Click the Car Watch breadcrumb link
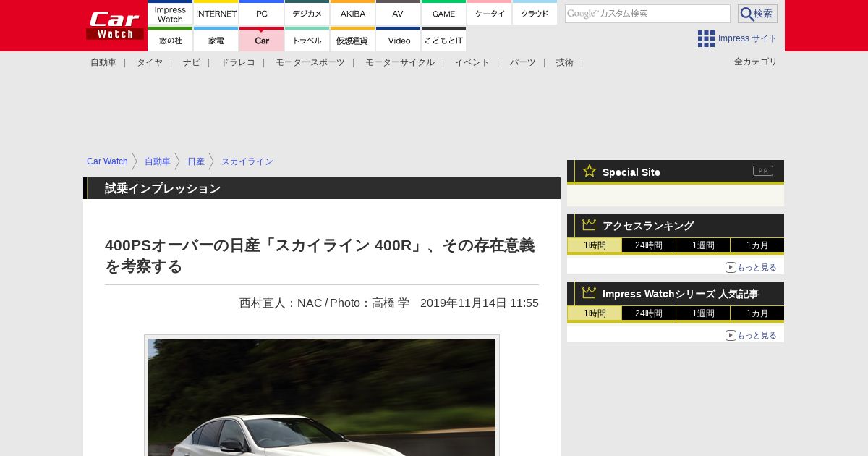Screen dimensions: 868x456 click(x=107, y=161)
